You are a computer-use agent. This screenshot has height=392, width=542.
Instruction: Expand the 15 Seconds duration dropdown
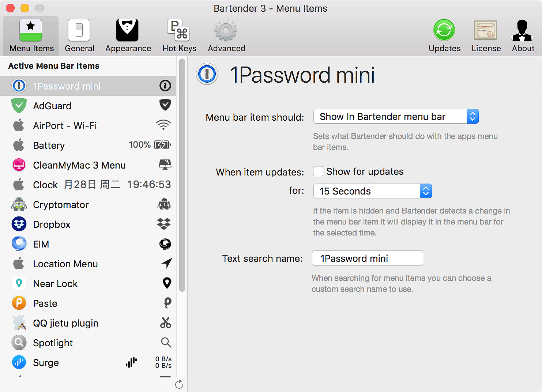click(372, 191)
